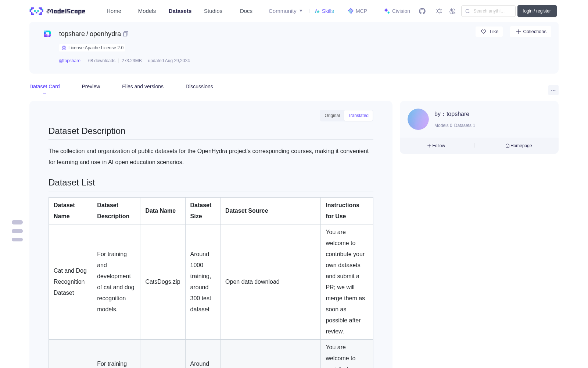The width and height of the screenshot is (588, 368).
Task: Open the floating side panel handle
Action: click(17, 231)
